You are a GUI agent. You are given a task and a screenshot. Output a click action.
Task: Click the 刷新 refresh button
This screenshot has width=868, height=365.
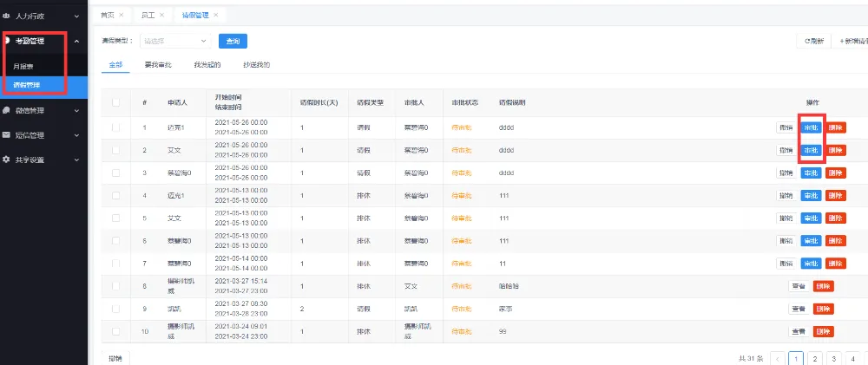point(813,41)
